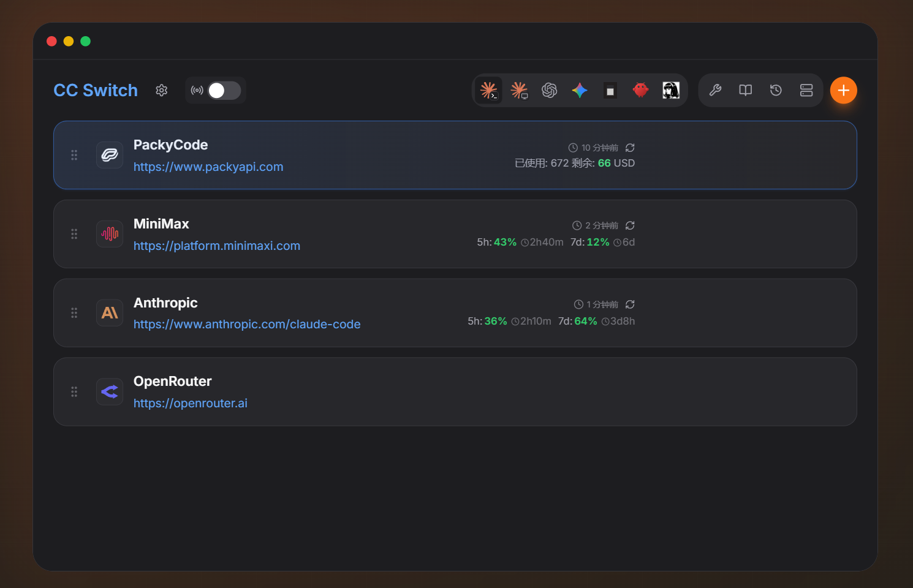
Task: Toggle the proxy broadcast switch
Action: coord(224,91)
